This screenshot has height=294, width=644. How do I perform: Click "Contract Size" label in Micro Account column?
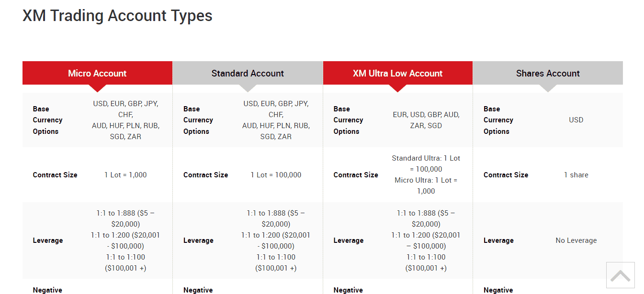[55, 175]
